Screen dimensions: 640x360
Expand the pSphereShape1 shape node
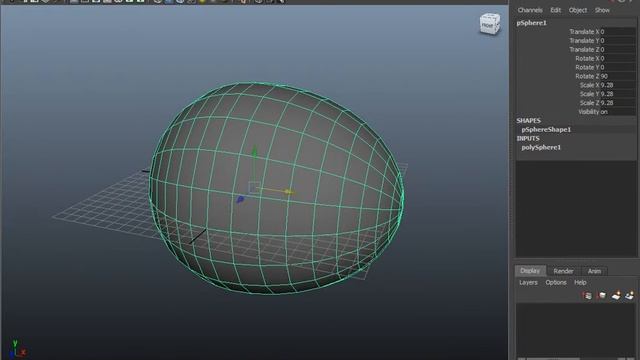click(546, 130)
